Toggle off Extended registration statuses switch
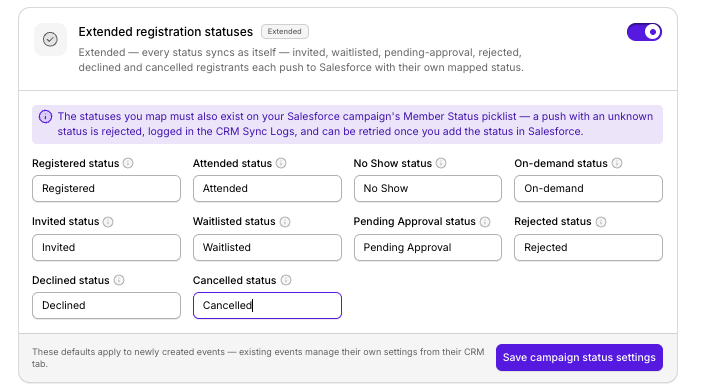Viewport: 704px width, 391px height. coord(644,32)
